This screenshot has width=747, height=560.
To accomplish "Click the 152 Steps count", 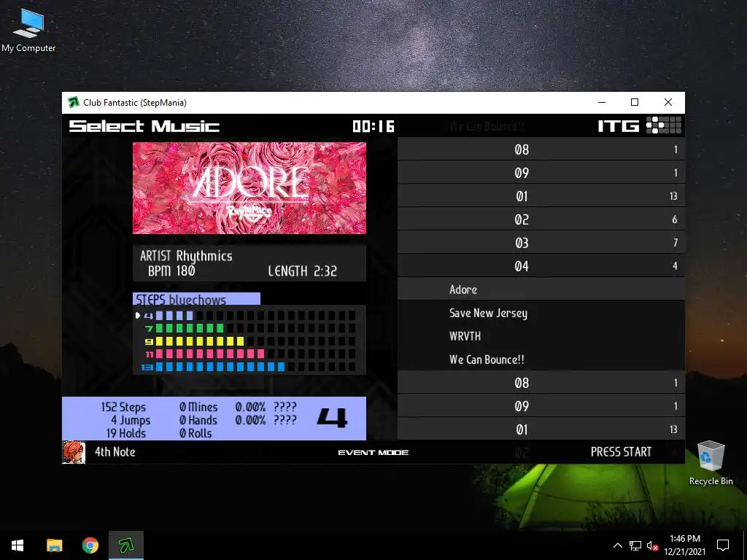I will [x=123, y=407].
